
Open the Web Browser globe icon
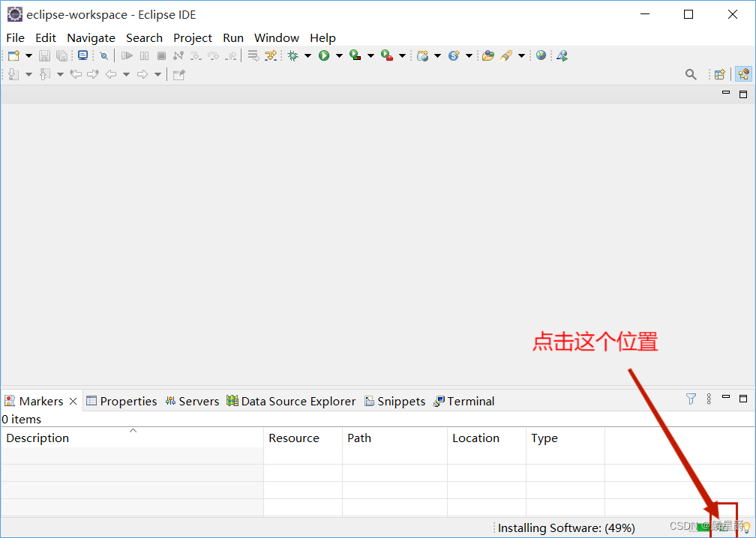[541, 55]
